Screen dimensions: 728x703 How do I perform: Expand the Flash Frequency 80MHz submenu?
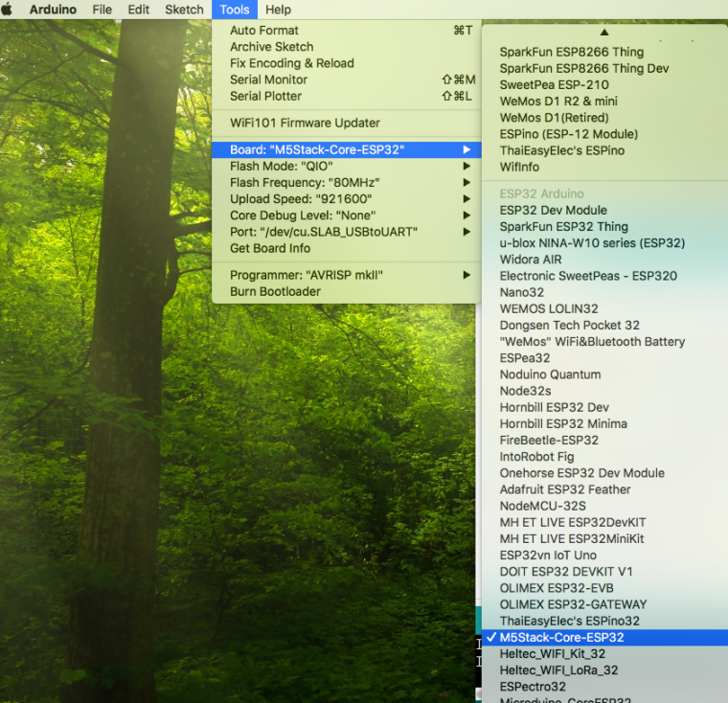pyautogui.click(x=347, y=183)
